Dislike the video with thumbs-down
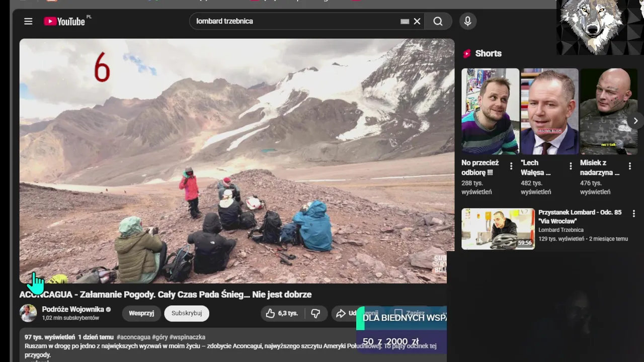This screenshot has width=644, height=362. [316, 313]
